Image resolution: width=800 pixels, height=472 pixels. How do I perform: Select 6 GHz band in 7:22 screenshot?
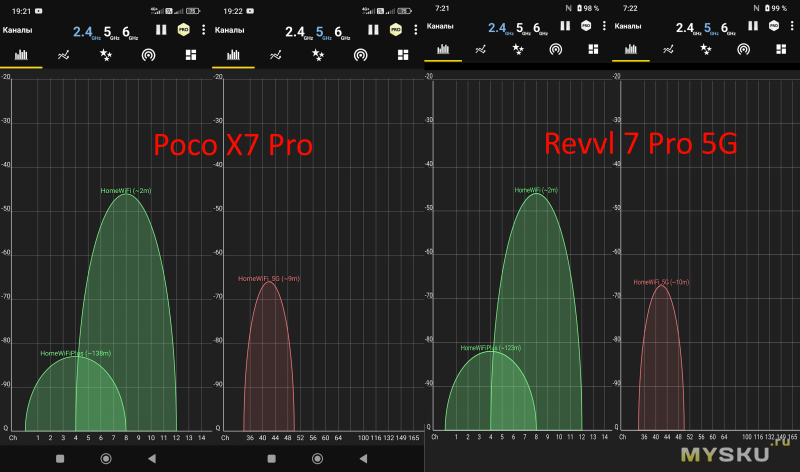(728, 29)
